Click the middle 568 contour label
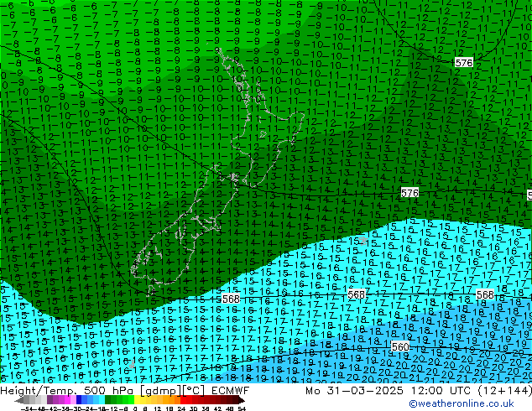The width and height of the screenshot is (532, 411). click(357, 294)
